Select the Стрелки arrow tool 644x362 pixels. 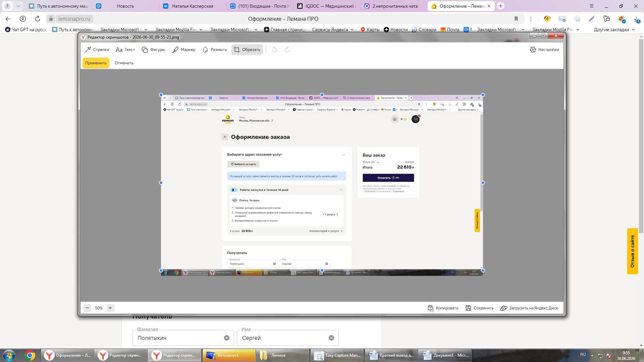(x=97, y=50)
